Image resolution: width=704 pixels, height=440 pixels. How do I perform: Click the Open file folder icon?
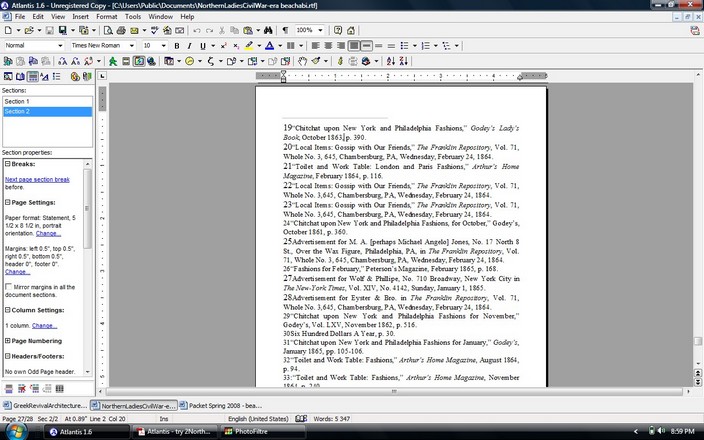[x=29, y=31]
